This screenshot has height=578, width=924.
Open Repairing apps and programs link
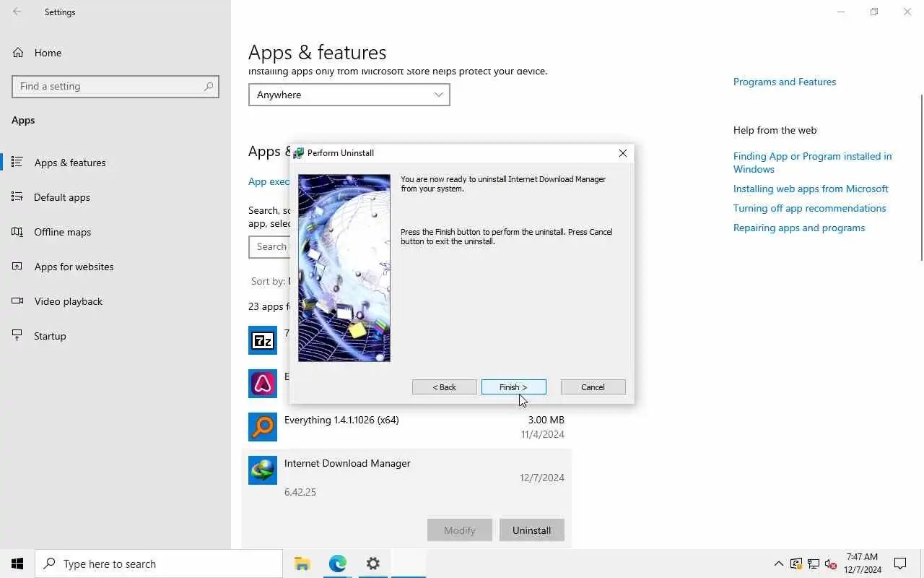pyautogui.click(x=799, y=228)
